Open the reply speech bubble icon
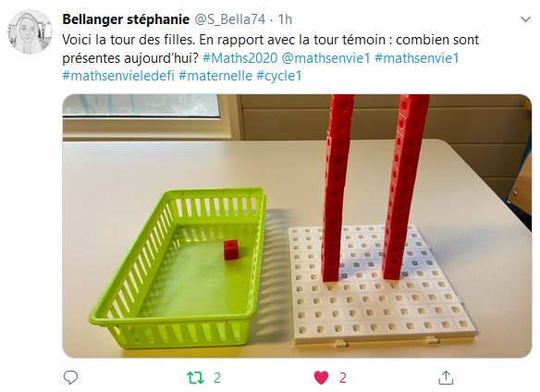540x392 pixels. (x=70, y=377)
